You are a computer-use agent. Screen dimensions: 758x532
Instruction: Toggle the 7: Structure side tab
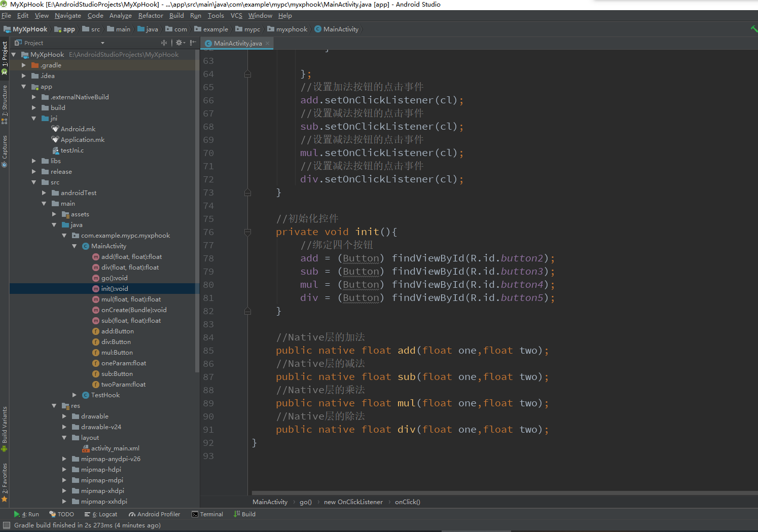(x=5, y=105)
